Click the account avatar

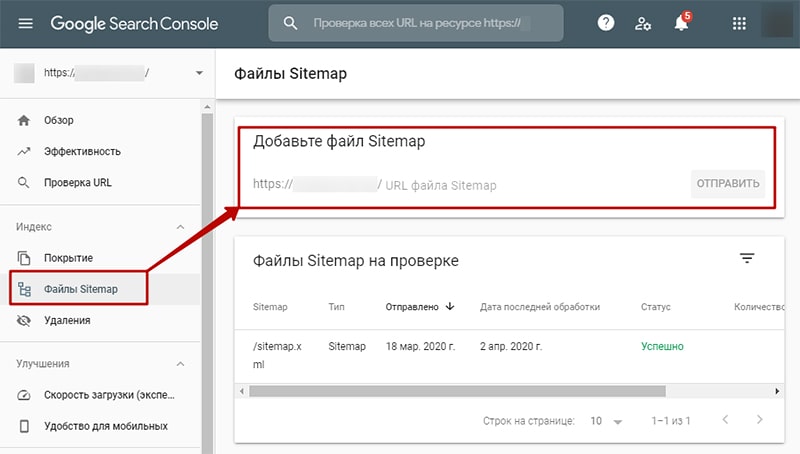pyautogui.click(x=777, y=21)
